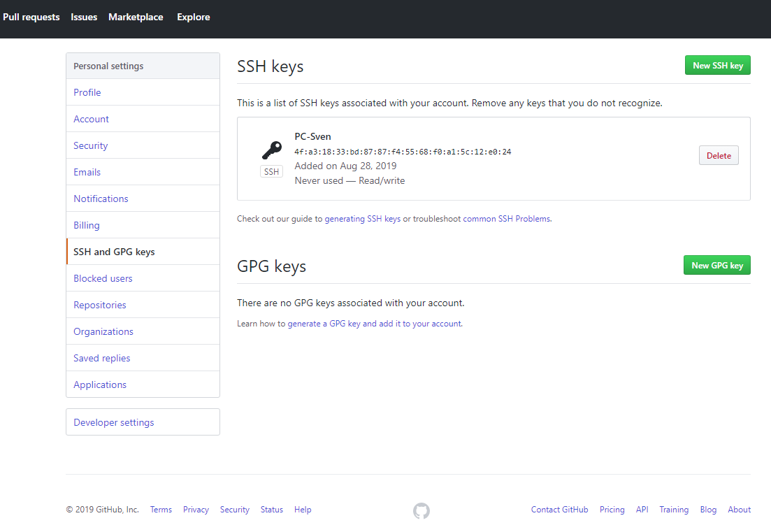The height and width of the screenshot is (532, 771).
Task: Click the New SSH key button
Action: coord(717,66)
